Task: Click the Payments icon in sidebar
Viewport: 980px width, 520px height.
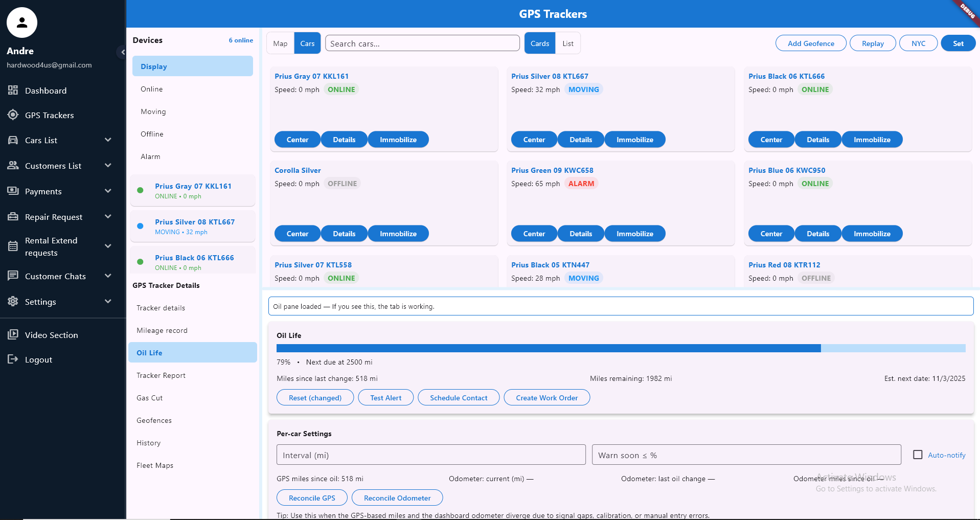Action: 13,191
